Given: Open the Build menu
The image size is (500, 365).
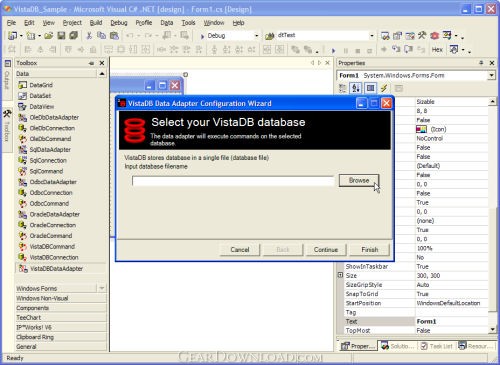Looking at the screenshot, I should coord(96,23).
